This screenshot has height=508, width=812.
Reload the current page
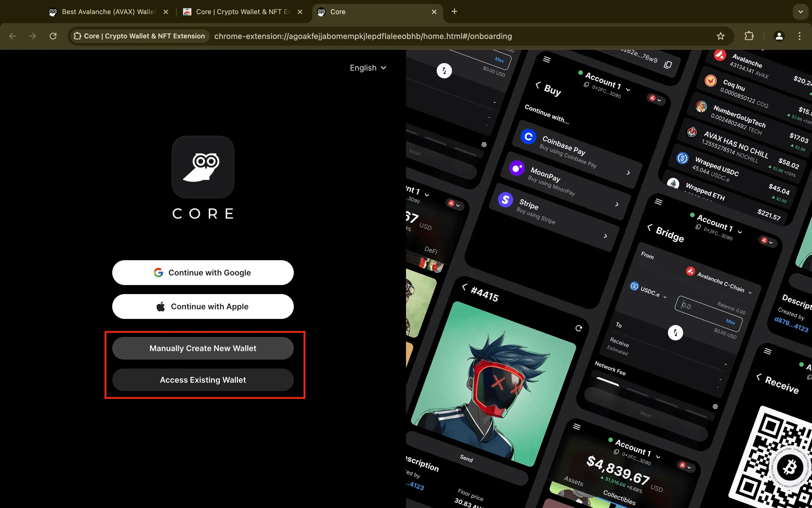[x=53, y=36]
